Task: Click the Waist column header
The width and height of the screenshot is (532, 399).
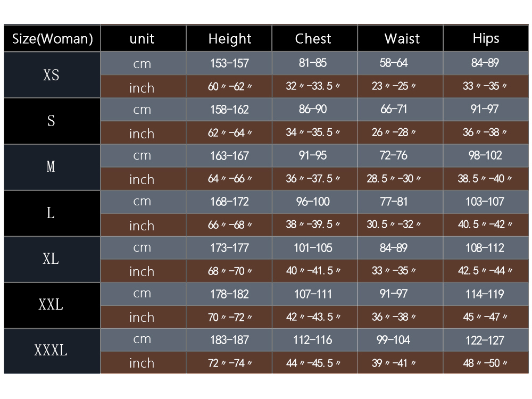Action: coord(402,39)
